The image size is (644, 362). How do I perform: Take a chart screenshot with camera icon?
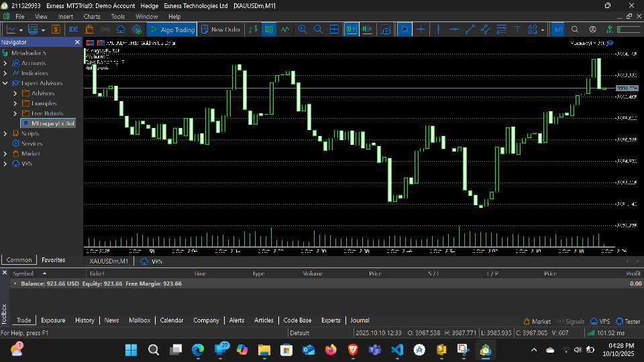(x=386, y=29)
